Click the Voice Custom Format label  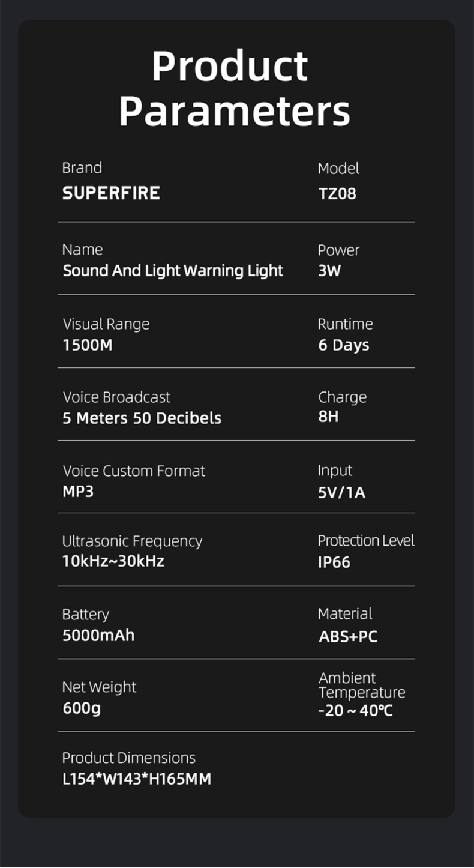click(134, 471)
